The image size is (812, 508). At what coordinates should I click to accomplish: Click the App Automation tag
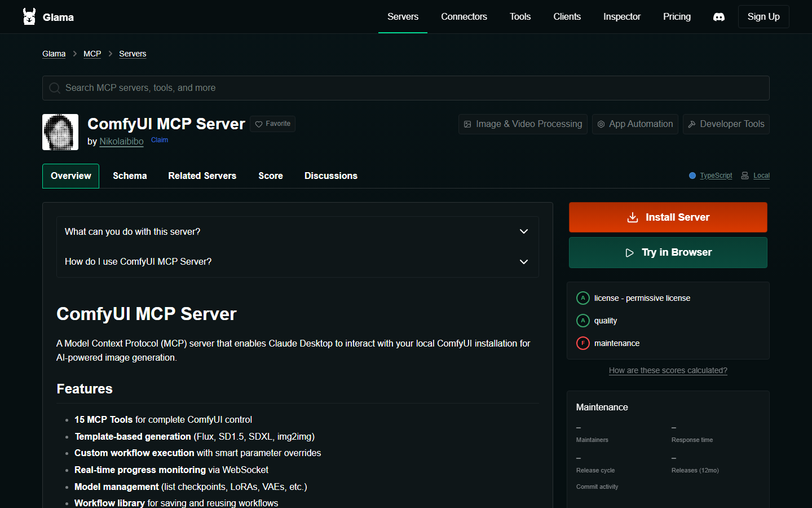pos(635,124)
